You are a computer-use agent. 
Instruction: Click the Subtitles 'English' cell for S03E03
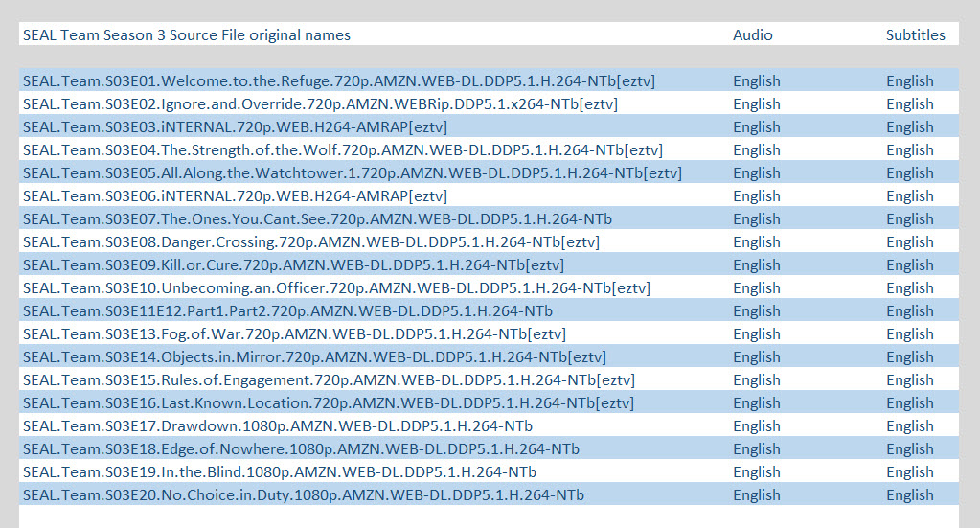coord(909,127)
